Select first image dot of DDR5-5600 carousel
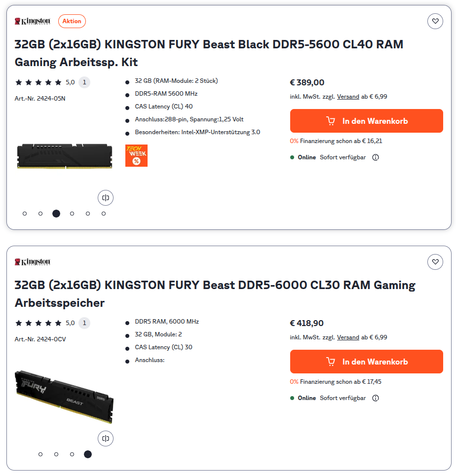The width and height of the screenshot is (456, 476). tap(25, 214)
